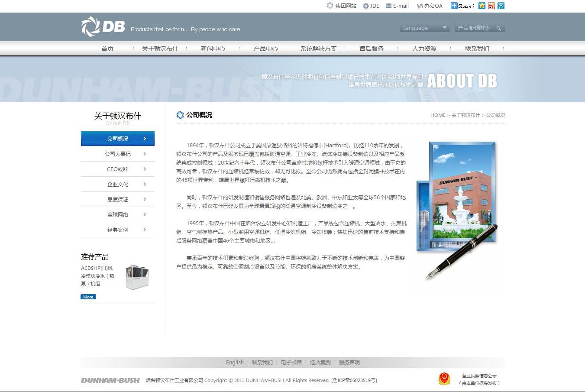Image resolution: width=585 pixels, height=392 pixels.
Task: Click the blue plus Share icon
Action: (x=454, y=6)
